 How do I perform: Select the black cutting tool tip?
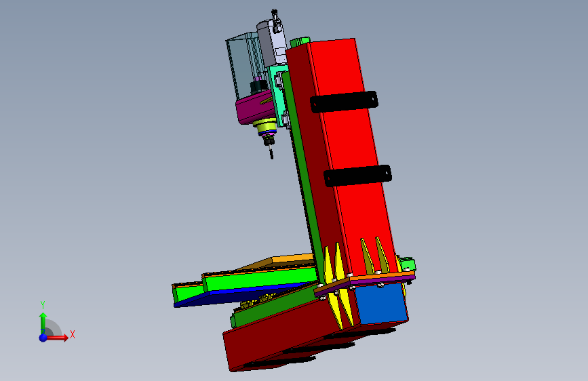click(271, 153)
